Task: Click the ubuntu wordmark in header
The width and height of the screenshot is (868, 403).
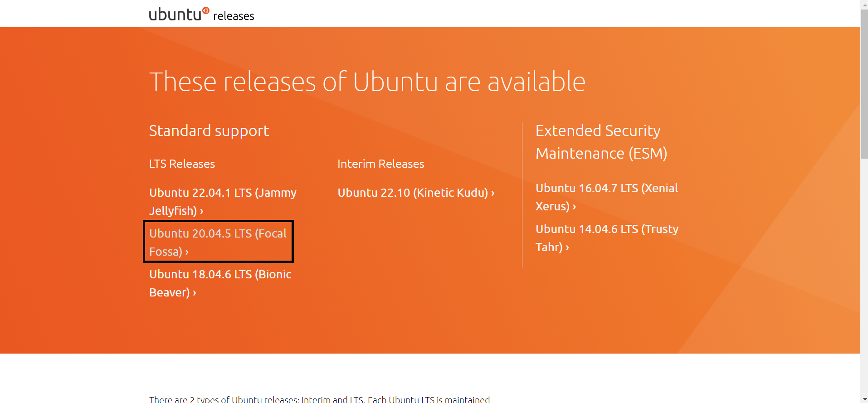Action: (x=175, y=14)
